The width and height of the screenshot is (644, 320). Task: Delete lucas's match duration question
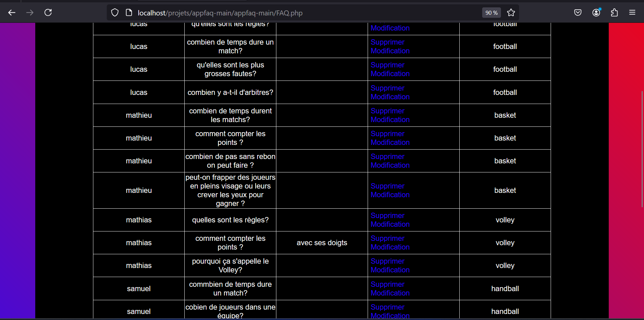[387, 42]
